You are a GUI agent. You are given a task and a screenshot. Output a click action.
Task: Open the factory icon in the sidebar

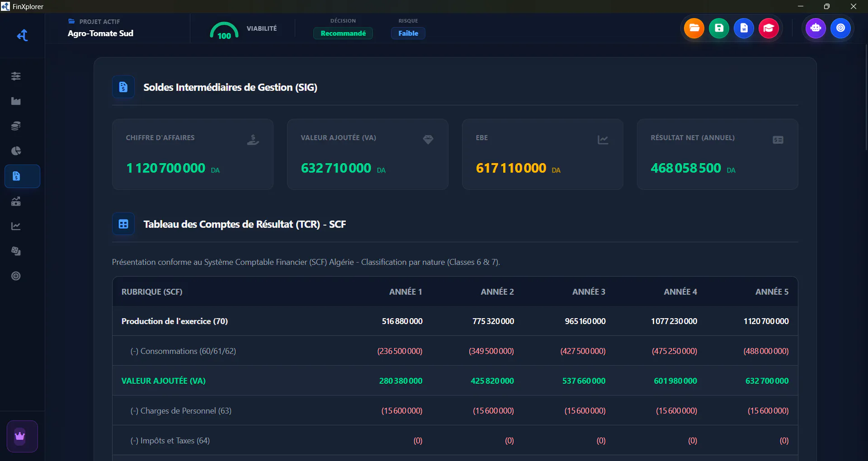point(16,101)
